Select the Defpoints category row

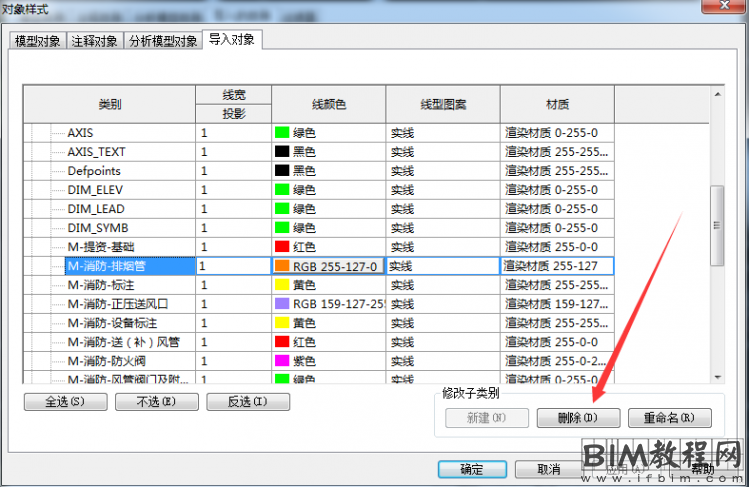pos(95,171)
